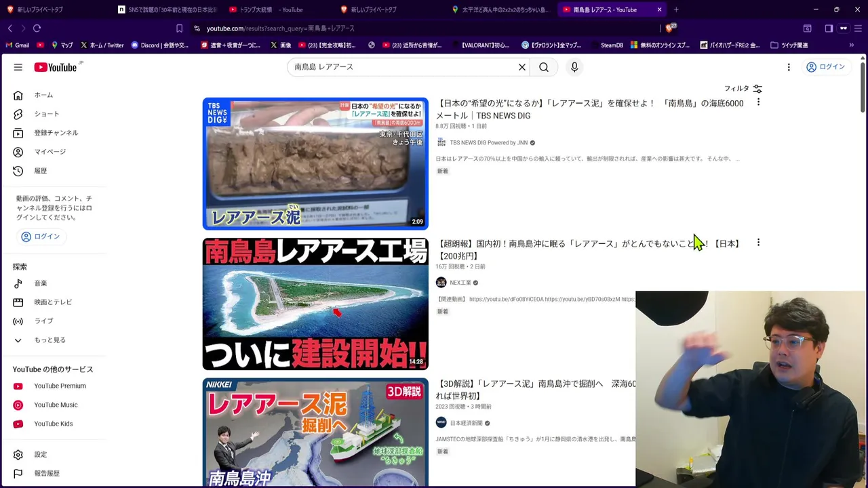Open YouTube Kids link
Viewport: 868px width, 488px height.
[x=54, y=424]
